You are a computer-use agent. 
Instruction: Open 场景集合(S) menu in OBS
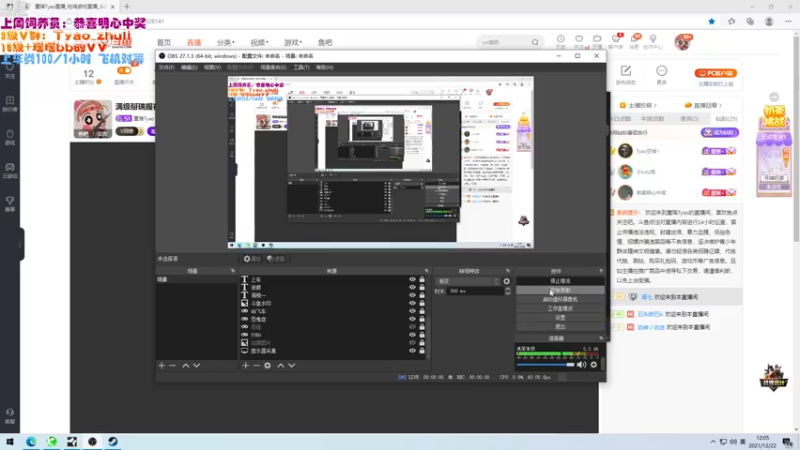click(x=273, y=67)
